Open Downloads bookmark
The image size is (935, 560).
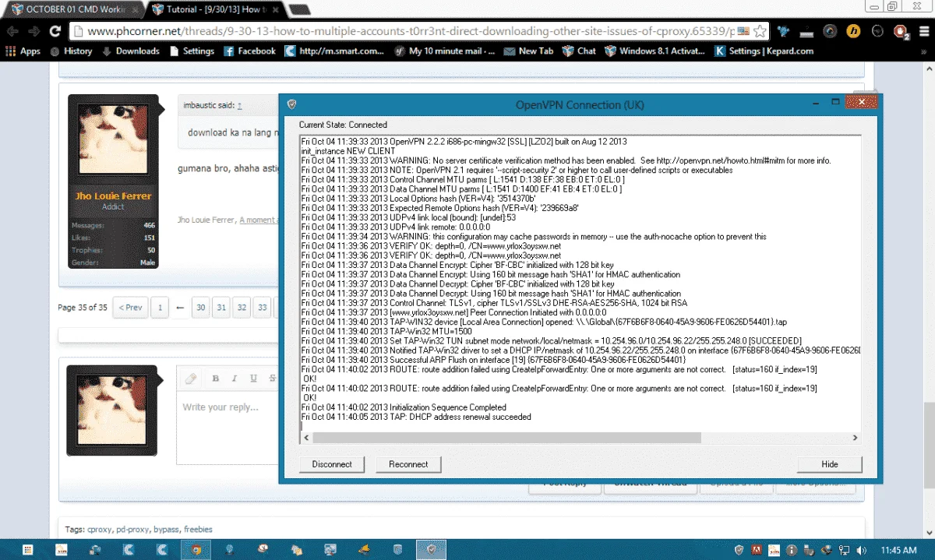click(129, 51)
